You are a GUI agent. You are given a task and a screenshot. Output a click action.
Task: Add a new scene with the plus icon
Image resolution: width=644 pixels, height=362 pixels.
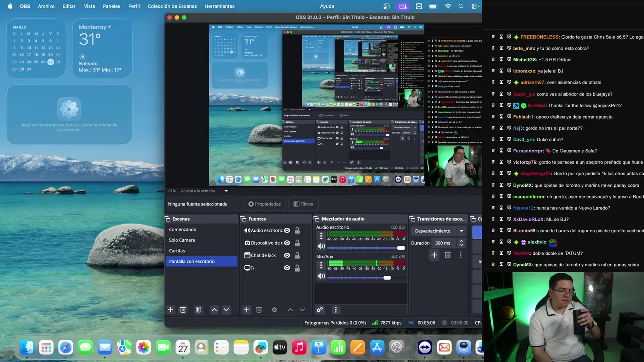(x=170, y=310)
